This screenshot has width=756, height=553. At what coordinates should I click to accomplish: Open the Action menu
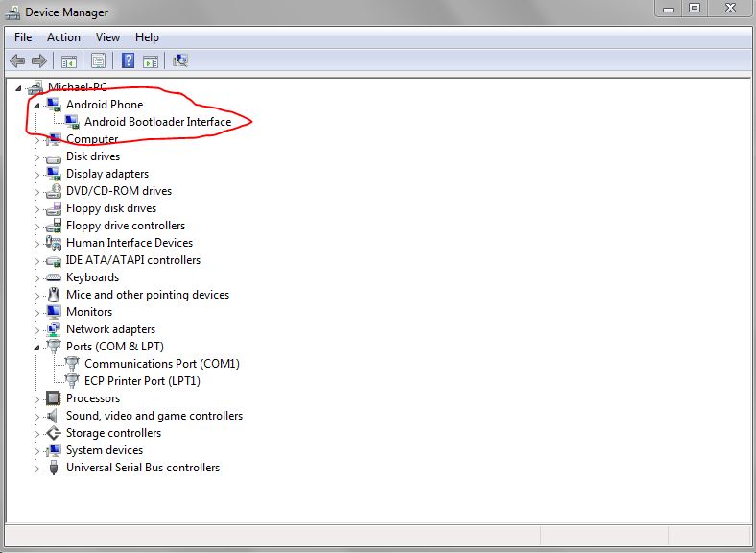(x=63, y=37)
